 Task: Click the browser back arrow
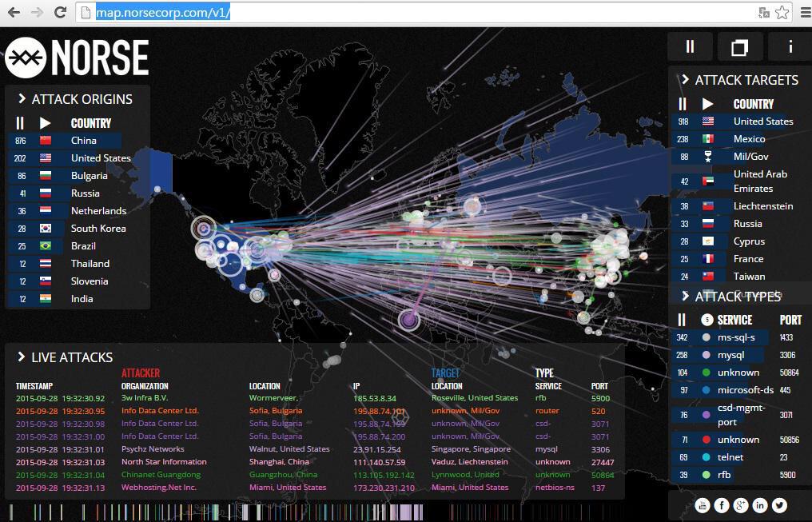coord(14,13)
